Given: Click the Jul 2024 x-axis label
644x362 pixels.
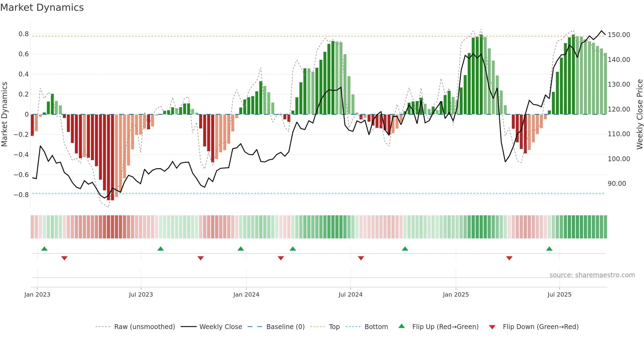Looking at the screenshot, I should tap(350, 294).
